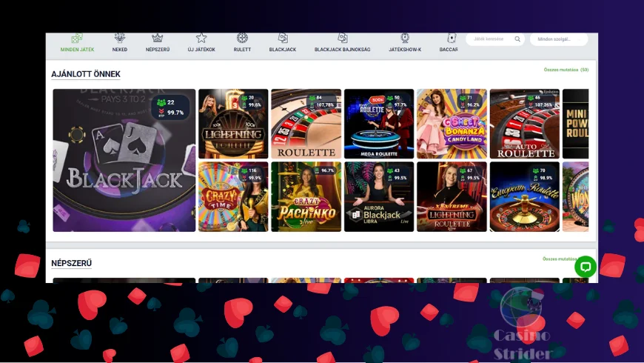Open the Mini Power Roulette tile
Image resolution: width=644 pixels, height=363 pixels.
[x=575, y=124]
